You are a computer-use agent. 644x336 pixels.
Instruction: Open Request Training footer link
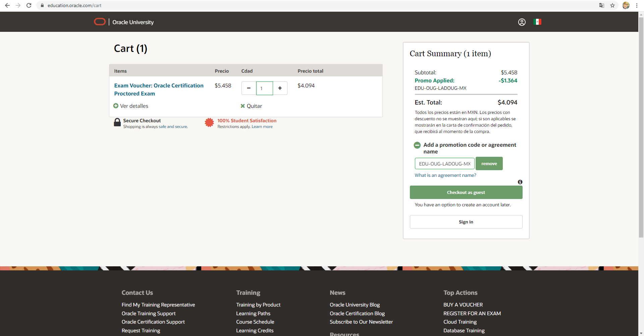141,331
